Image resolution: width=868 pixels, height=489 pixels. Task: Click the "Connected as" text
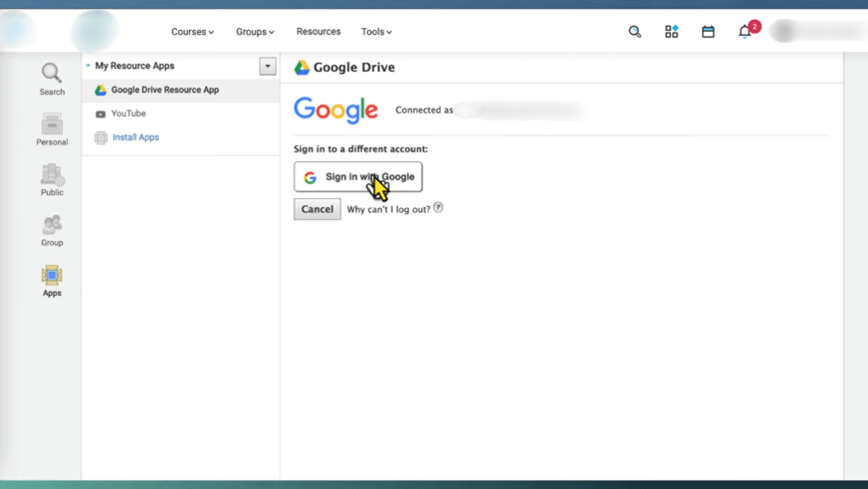(424, 110)
